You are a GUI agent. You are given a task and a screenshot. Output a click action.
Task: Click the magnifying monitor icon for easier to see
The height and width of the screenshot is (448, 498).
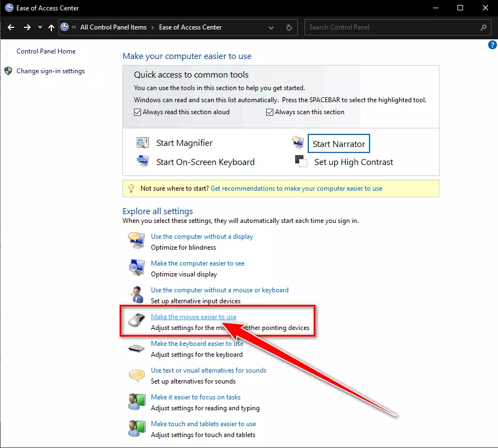(137, 267)
